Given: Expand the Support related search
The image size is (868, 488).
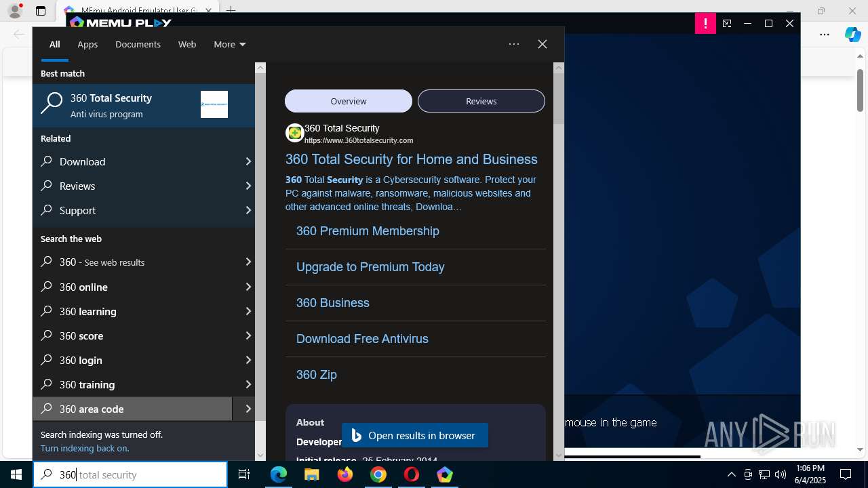Looking at the screenshot, I should click(248, 210).
